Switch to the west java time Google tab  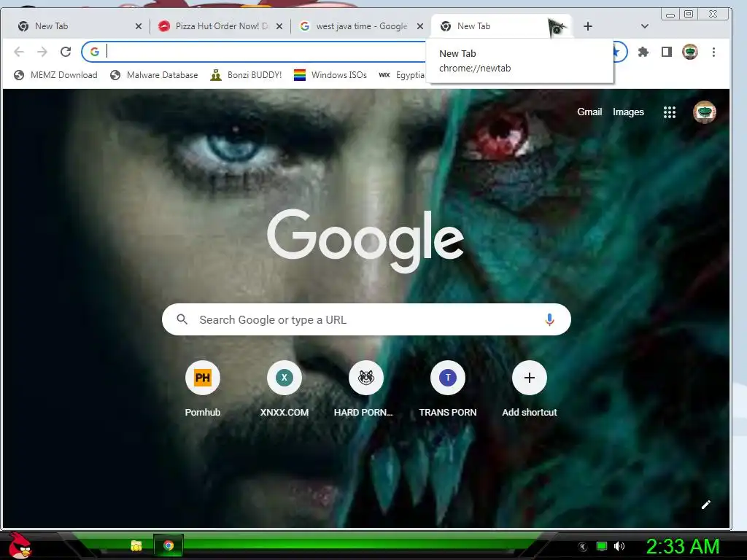pyautogui.click(x=360, y=26)
